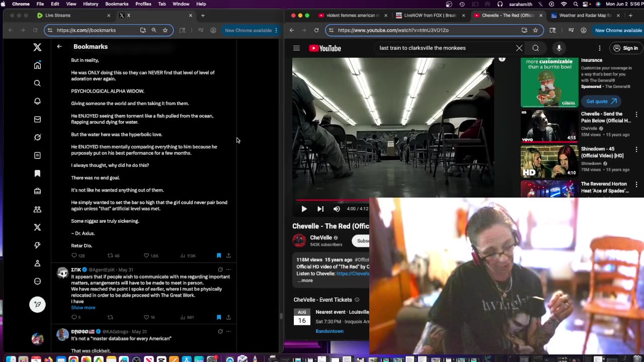Open X Messages envelope in sidebar

point(37,119)
